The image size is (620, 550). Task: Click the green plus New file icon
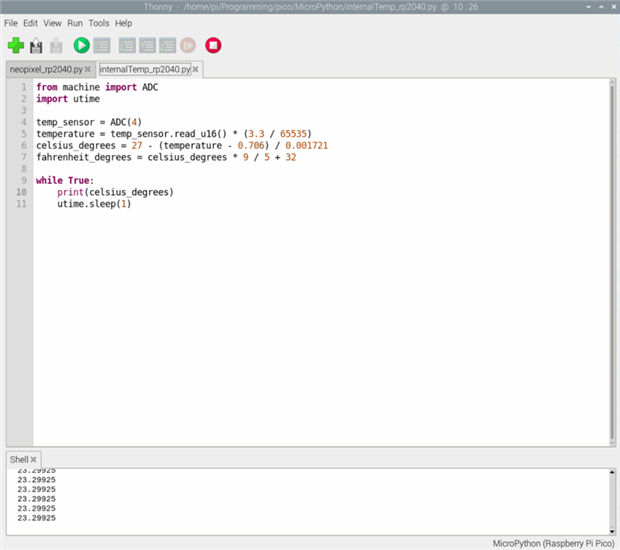15,45
